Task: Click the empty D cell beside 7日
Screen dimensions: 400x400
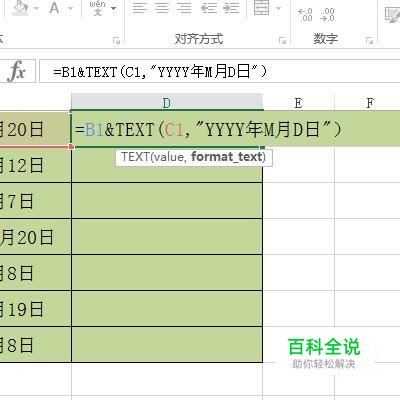Action: (x=167, y=201)
